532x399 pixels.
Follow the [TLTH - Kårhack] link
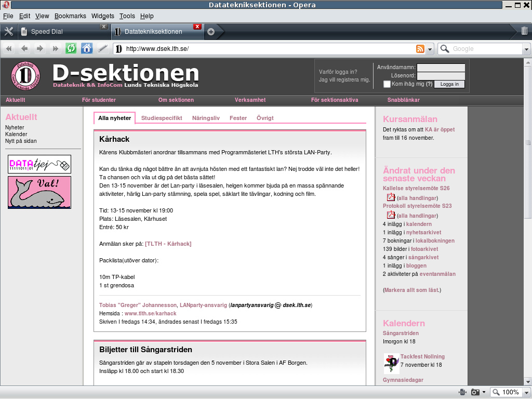click(x=168, y=244)
